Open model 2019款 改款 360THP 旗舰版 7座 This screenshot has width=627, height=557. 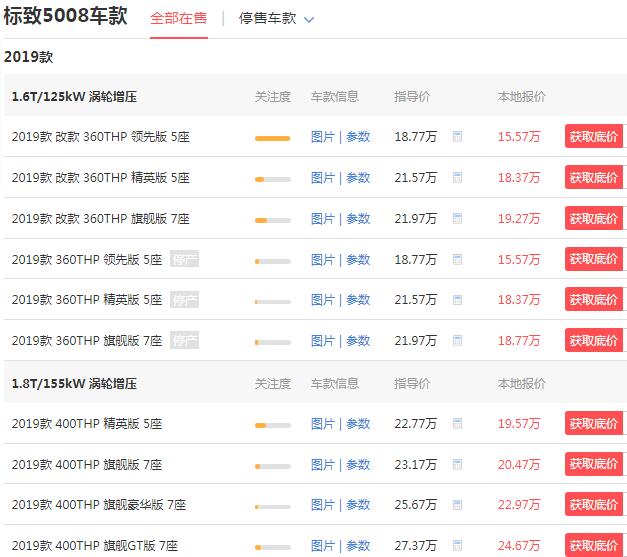pyautogui.click(x=101, y=219)
